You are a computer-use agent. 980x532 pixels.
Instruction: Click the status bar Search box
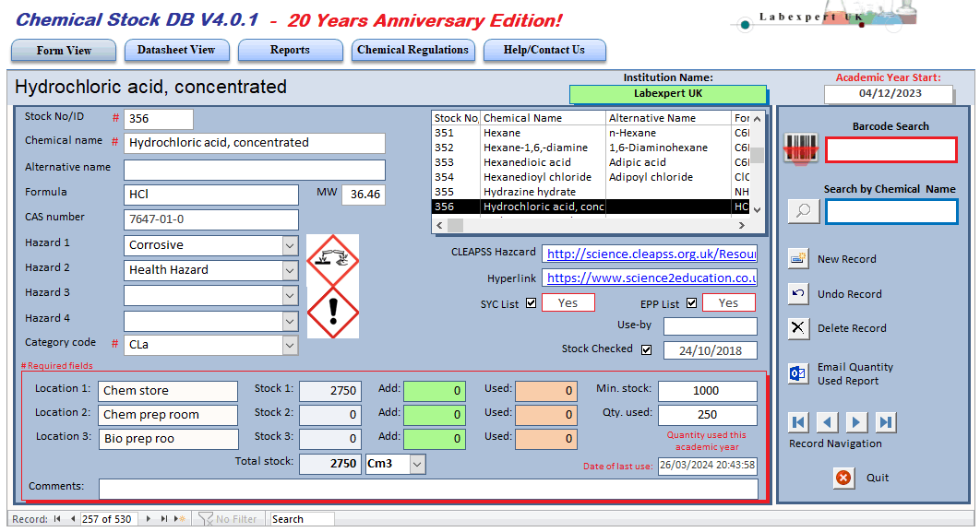303,519
